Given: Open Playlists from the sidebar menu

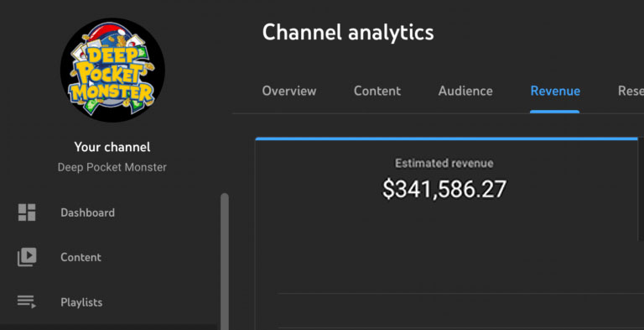Looking at the screenshot, I should pyautogui.click(x=81, y=302).
